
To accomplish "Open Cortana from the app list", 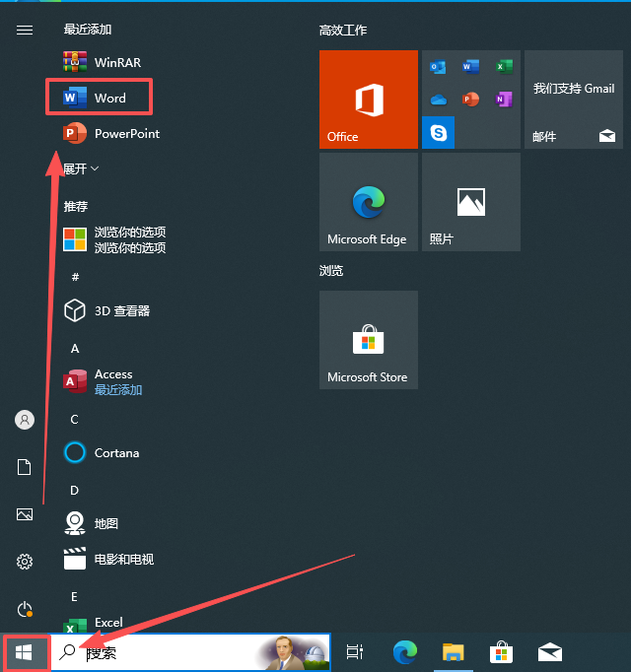I will click(x=102, y=453).
